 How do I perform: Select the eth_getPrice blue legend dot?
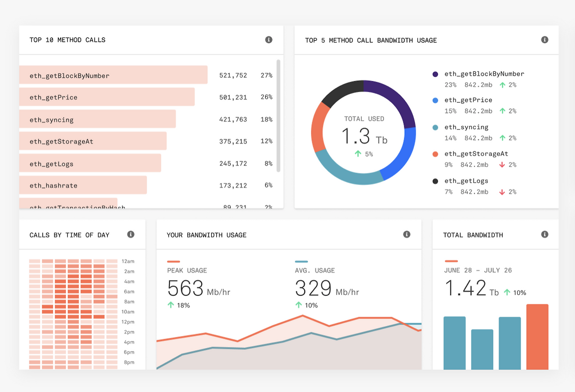point(435,101)
